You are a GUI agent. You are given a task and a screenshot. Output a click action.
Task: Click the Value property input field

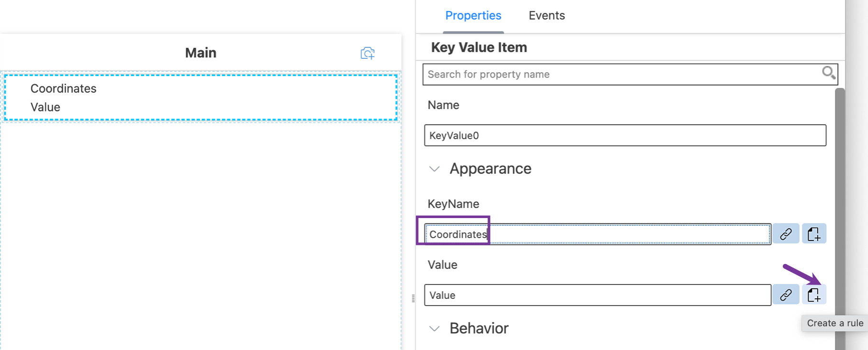(598, 295)
